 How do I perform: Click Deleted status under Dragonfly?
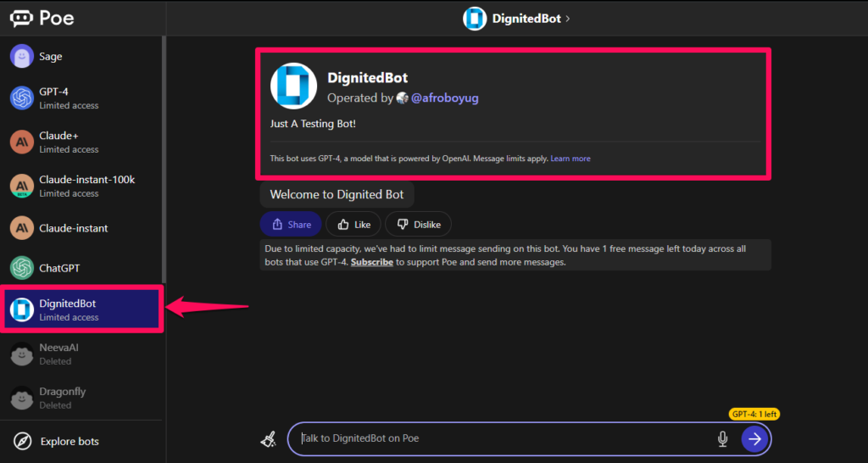(55, 405)
